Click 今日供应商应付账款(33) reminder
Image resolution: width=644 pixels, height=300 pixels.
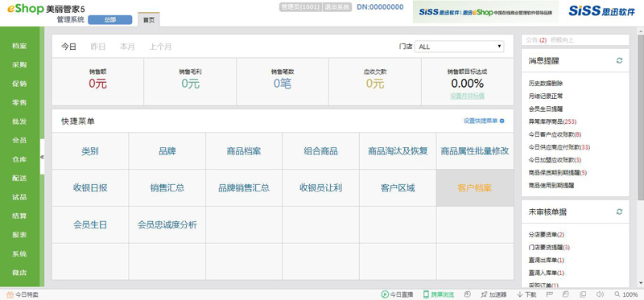click(x=559, y=147)
